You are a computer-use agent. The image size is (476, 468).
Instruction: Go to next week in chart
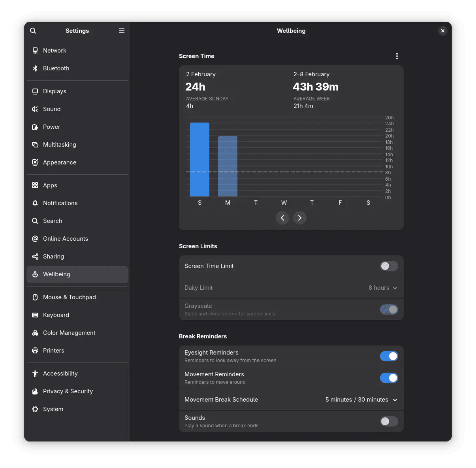tap(300, 218)
